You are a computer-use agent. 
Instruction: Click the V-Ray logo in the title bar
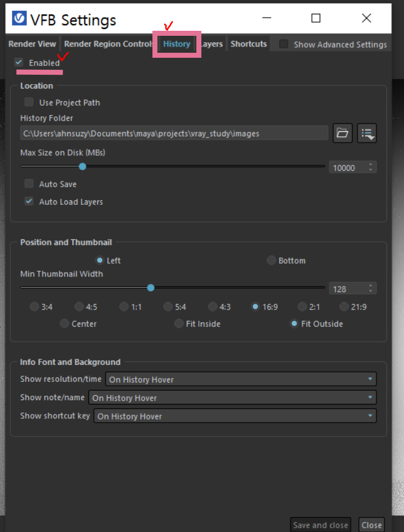(x=19, y=18)
